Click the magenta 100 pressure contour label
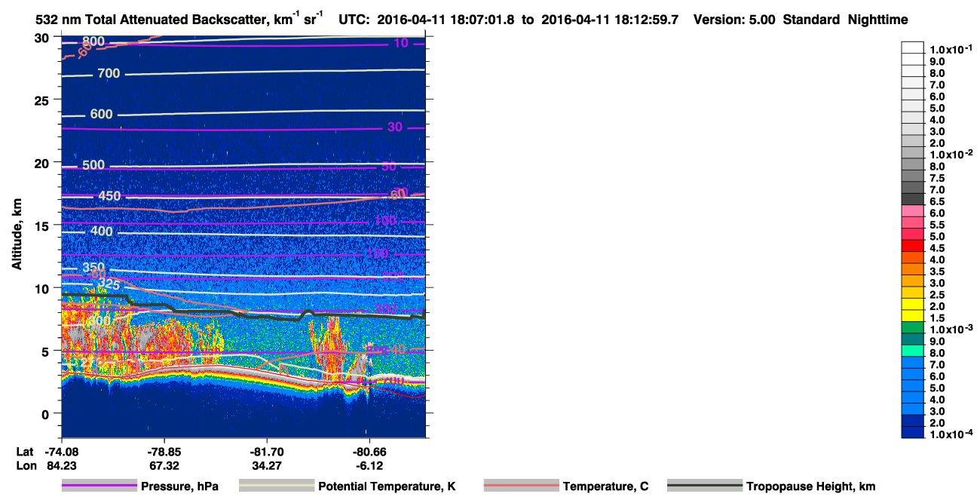The height and width of the screenshot is (503, 980). pos(385,221)
